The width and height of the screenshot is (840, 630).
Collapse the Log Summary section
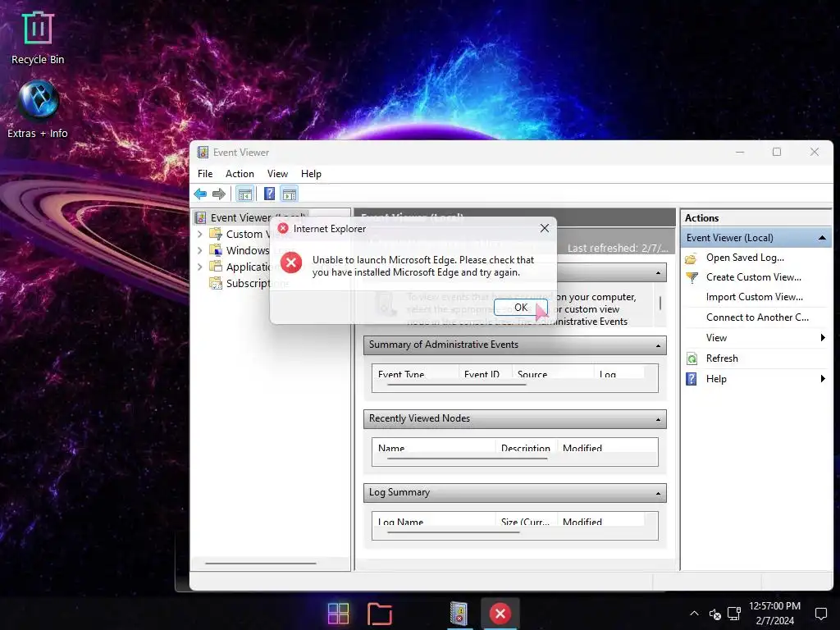click(x=658, y=493)
